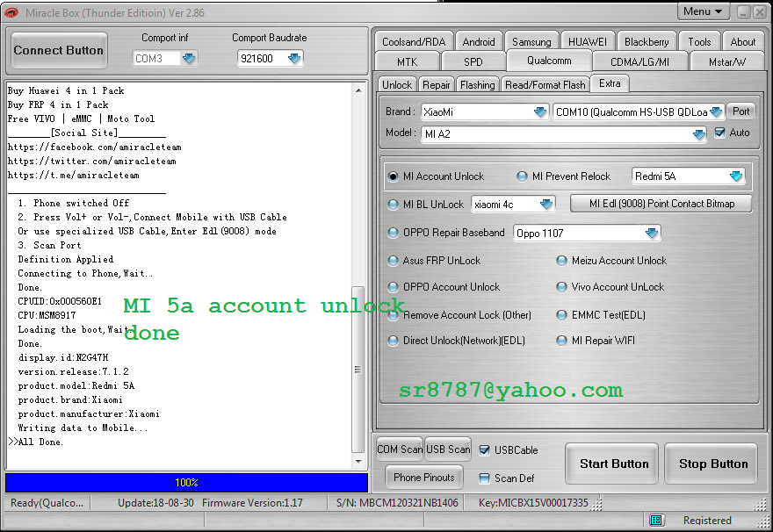
Task: Click the USB Scan button
Action: coord(448,449)
